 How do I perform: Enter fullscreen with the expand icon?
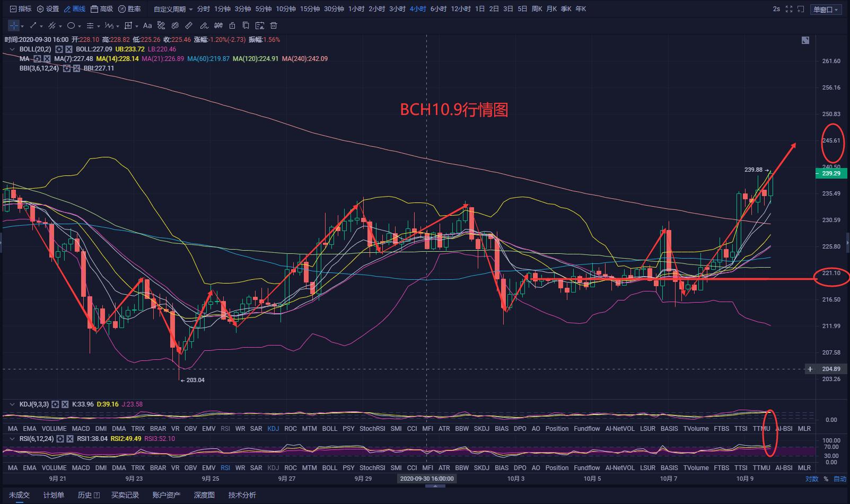click(x=790, y=8)
